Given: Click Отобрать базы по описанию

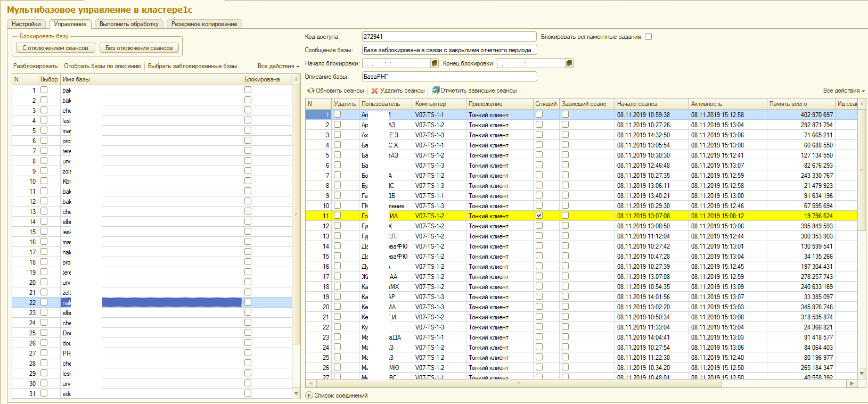Looking at the screenshot, I should pyautogui.click(x=103, y=66).
